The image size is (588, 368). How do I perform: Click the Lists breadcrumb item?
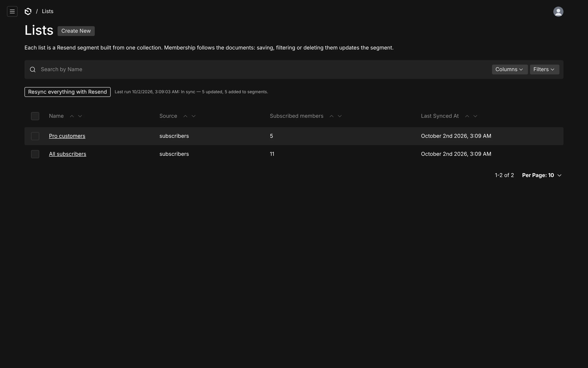48,11
